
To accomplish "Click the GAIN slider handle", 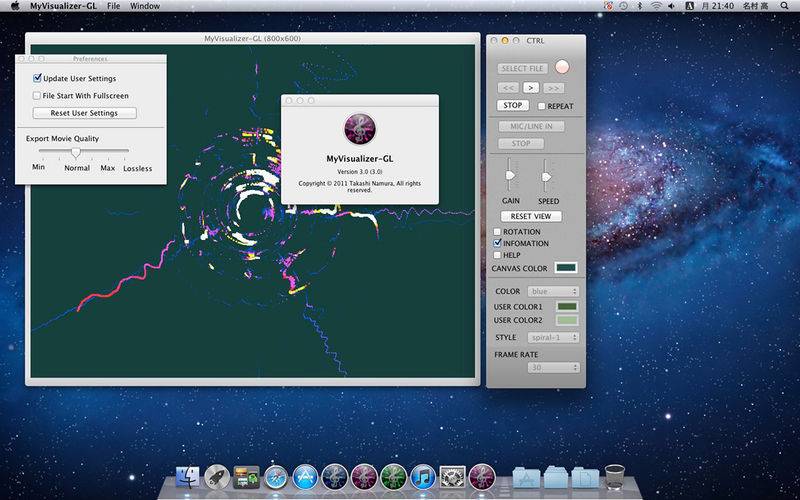I will [510, 175].
